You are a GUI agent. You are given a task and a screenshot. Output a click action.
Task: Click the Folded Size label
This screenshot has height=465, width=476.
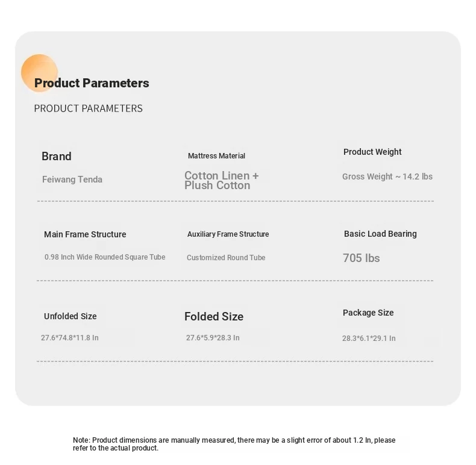pos(214,317)
